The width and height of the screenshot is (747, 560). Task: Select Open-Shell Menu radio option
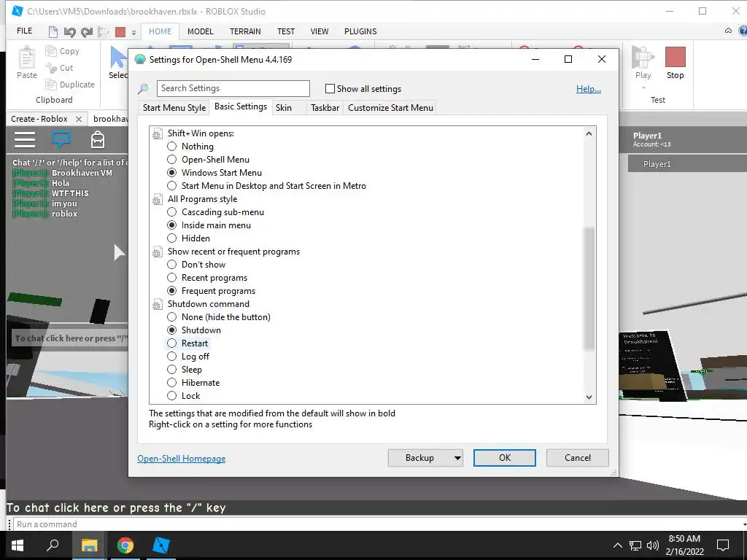click(x=172, y=160)
